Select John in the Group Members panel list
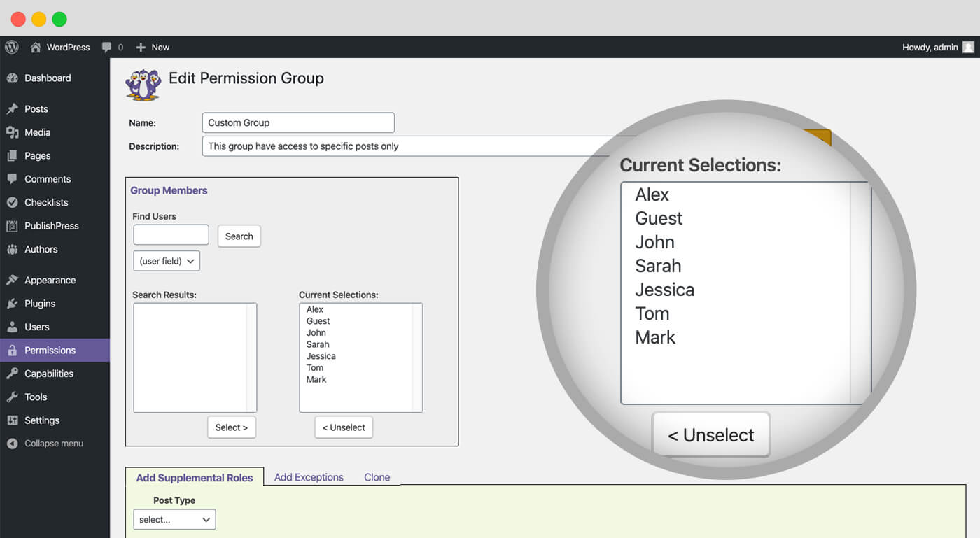Image resolution: width=980 pixels, height=538 pixels. 316,333
